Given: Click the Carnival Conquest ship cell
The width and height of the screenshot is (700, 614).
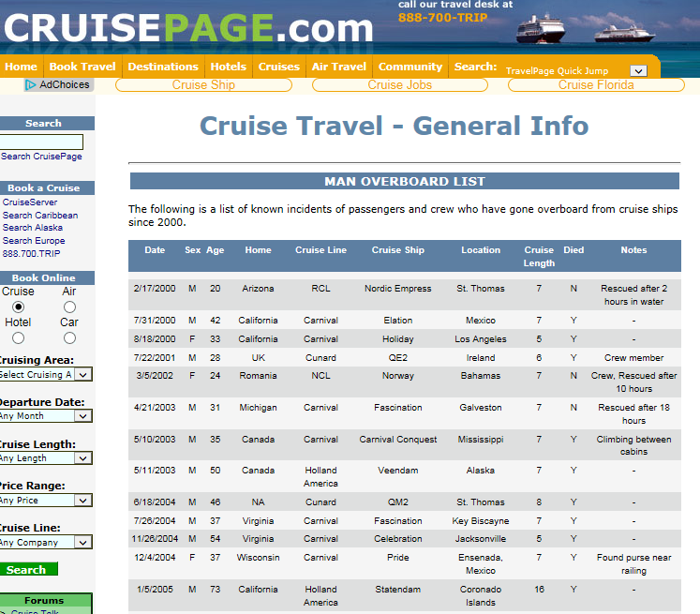Looking at the screenshot, I should (397, 440).
